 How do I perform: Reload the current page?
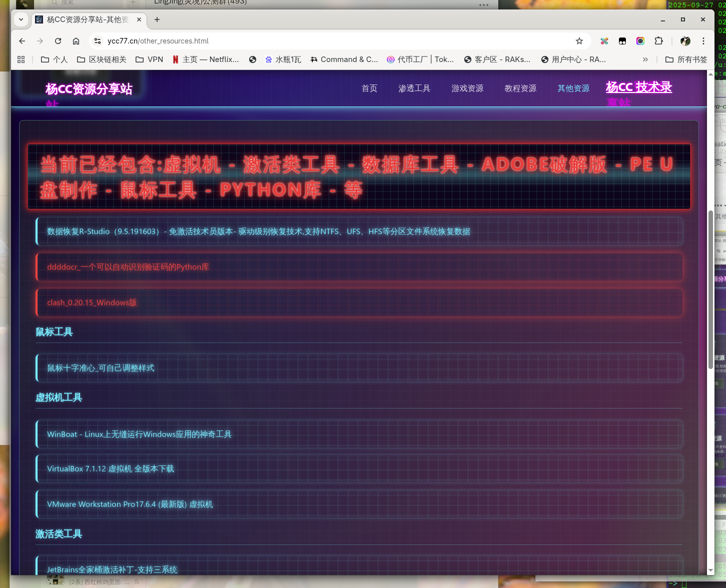pos(58,41)
